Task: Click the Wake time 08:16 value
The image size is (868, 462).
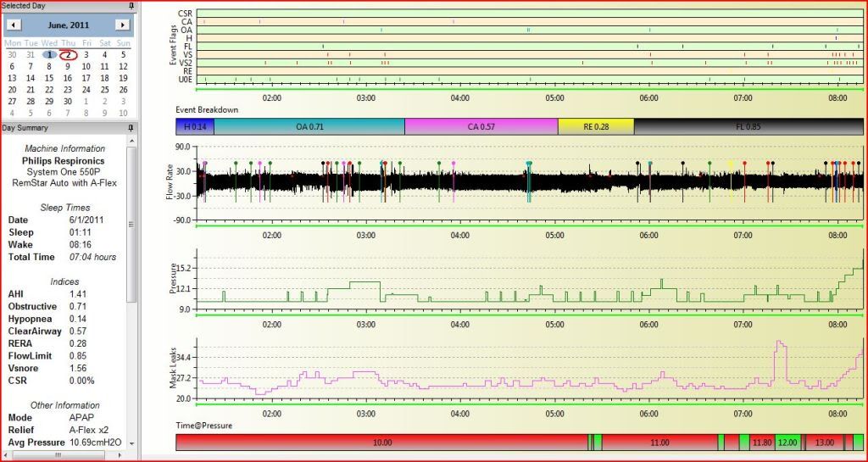Action: tap(79, 244)
